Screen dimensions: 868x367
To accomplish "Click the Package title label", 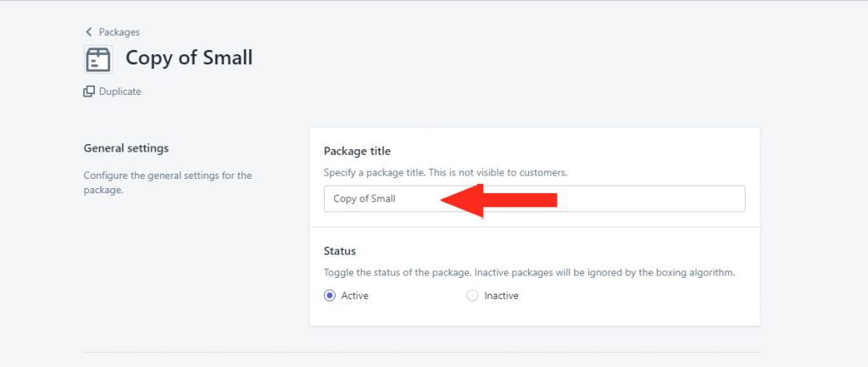I will pyautogui.click(x=357, y=151).
